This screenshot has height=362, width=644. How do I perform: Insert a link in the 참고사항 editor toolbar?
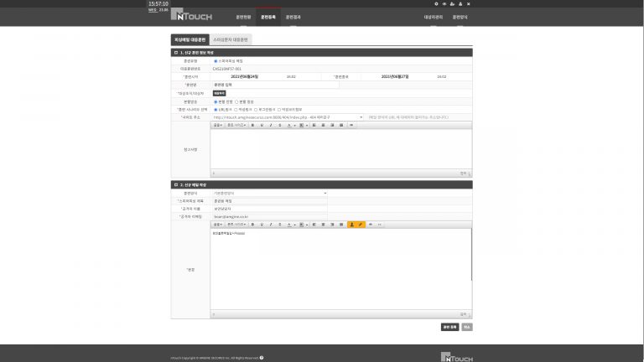351,125
